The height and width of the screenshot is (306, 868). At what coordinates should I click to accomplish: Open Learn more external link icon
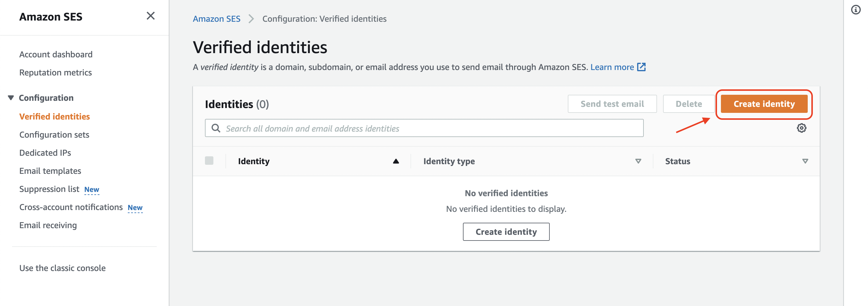641,67
